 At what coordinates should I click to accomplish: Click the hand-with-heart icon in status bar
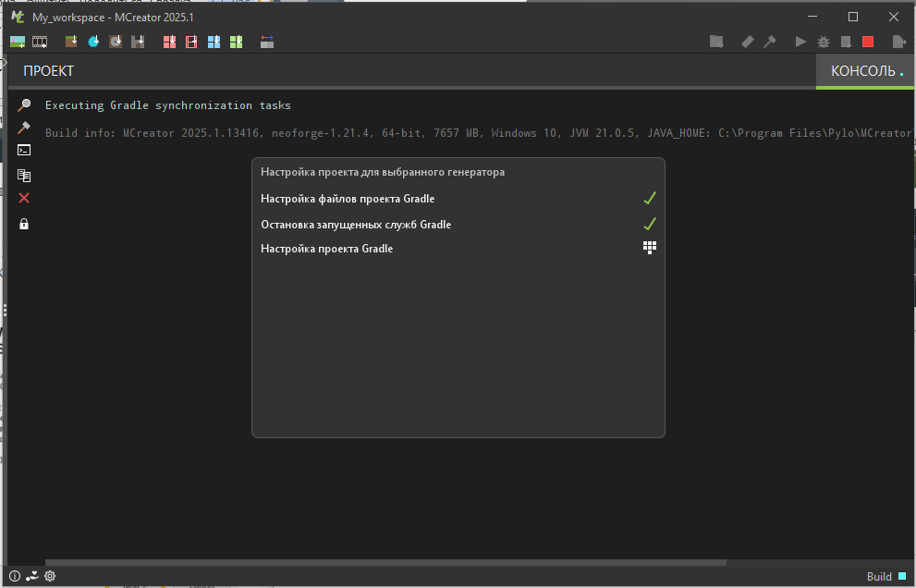click(x=32, y=576)
